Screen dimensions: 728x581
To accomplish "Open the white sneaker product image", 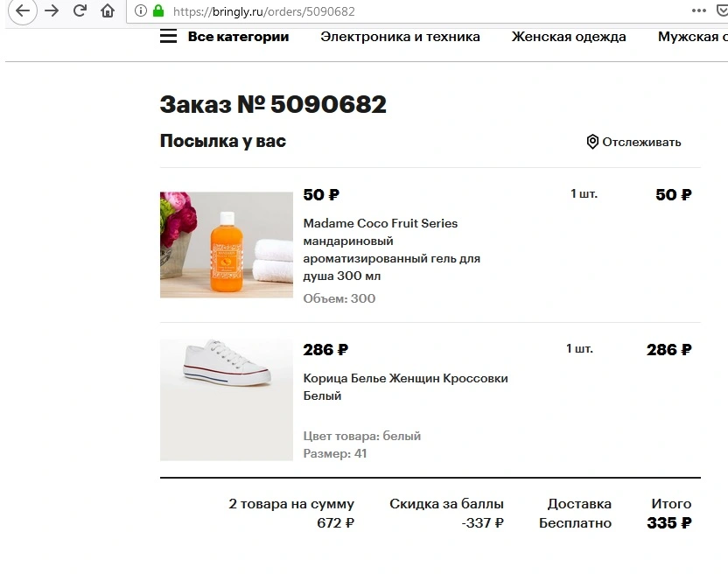I will coord(227,400).
